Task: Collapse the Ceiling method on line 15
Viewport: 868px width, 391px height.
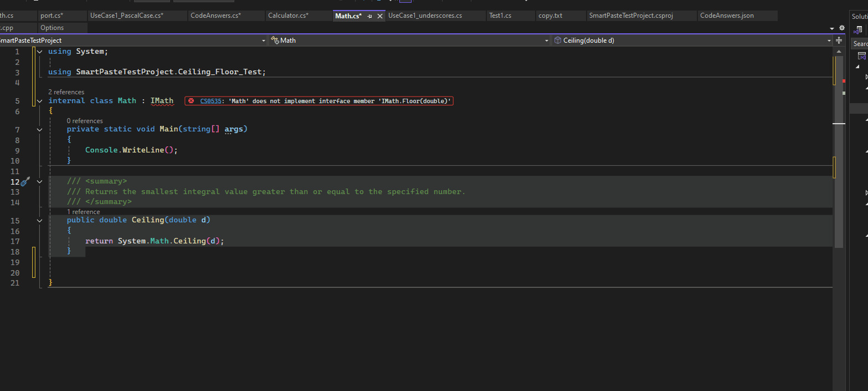Action: [x=39, y=220]
